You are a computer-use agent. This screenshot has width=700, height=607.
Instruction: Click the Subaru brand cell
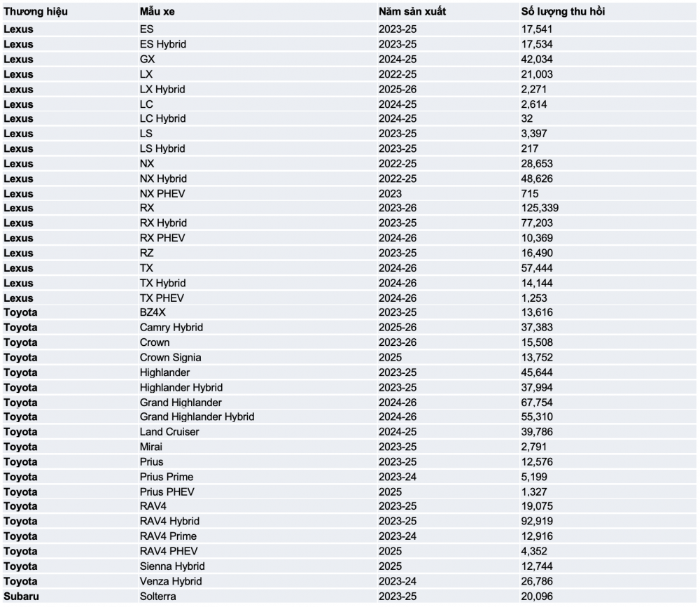tap(22, 596)
